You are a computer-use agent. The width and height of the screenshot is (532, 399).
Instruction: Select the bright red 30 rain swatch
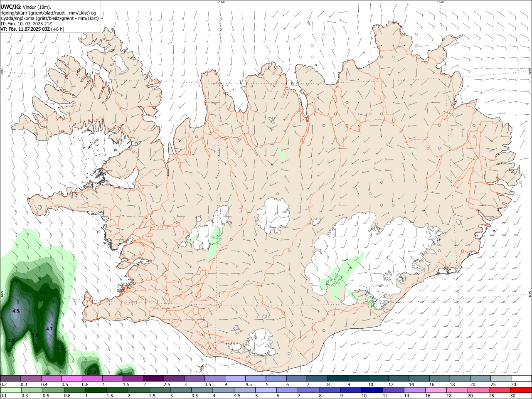pos(521,390)
